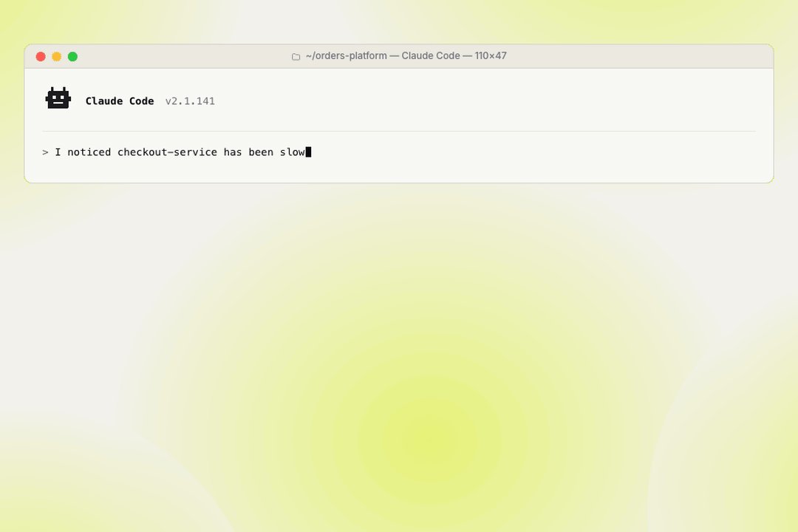
Task: Click the '>' prompt symbol
Action: [45, 152]
